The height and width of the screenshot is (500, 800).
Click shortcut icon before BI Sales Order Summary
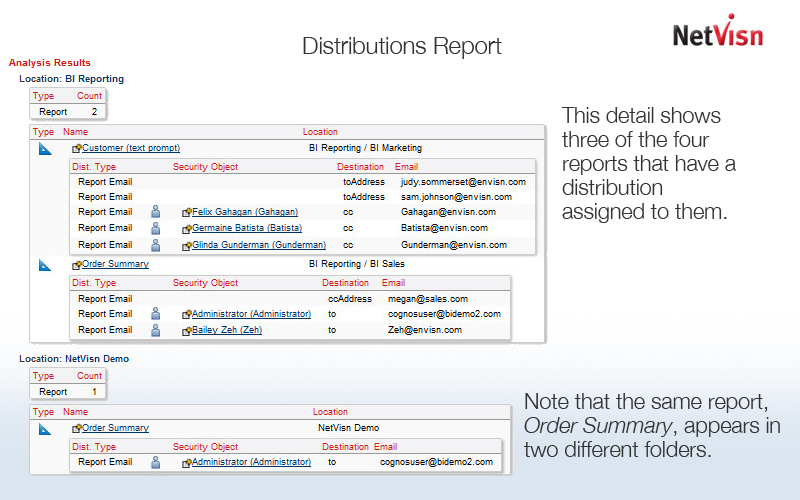point(77,265)
